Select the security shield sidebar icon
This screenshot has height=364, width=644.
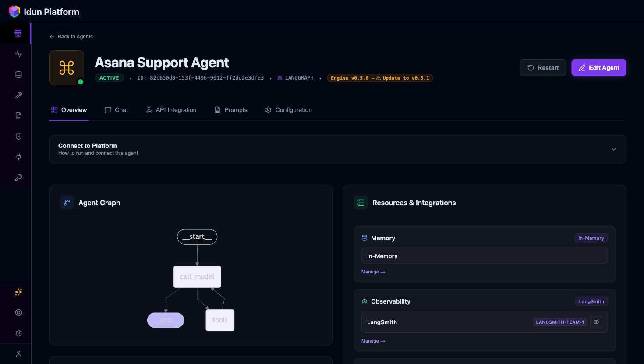pyautogui.click(x=18, y=136)
